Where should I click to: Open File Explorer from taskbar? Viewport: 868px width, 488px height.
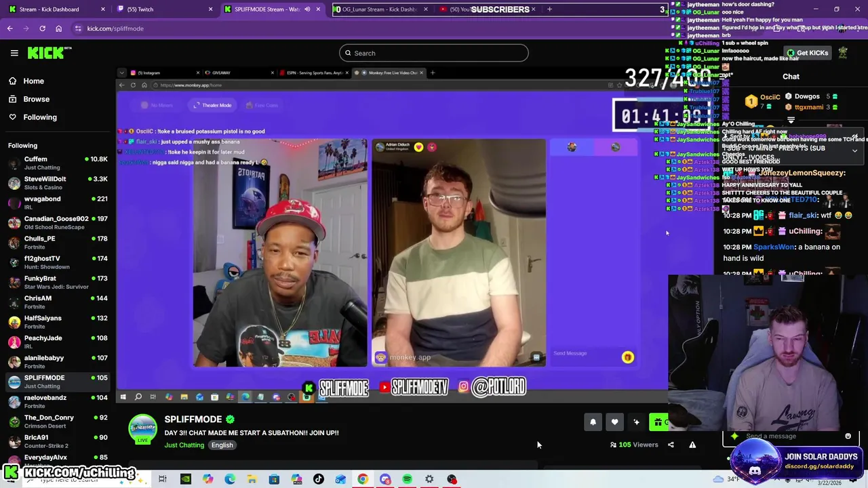[252, 479]
